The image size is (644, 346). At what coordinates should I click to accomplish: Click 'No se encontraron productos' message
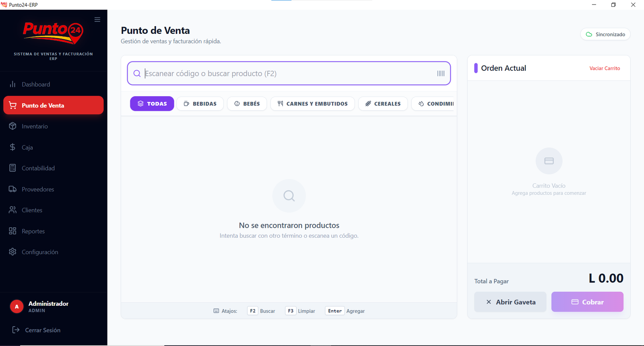[289, 225]
